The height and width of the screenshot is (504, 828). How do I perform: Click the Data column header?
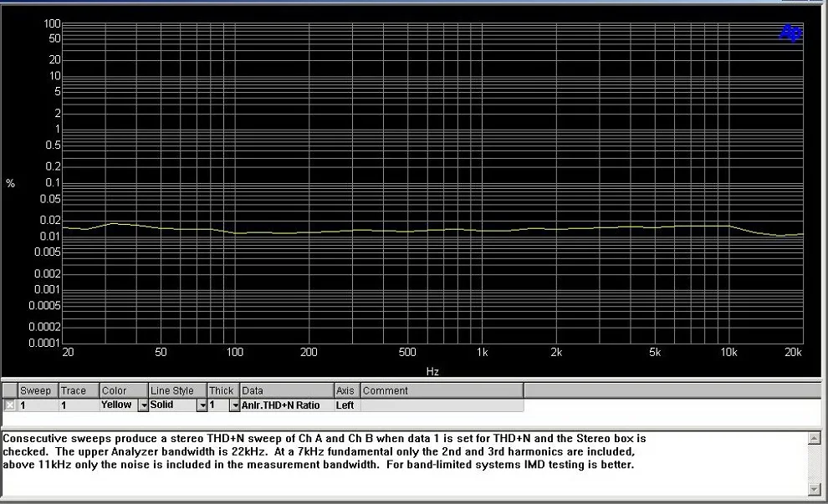(x=287, y=390)
